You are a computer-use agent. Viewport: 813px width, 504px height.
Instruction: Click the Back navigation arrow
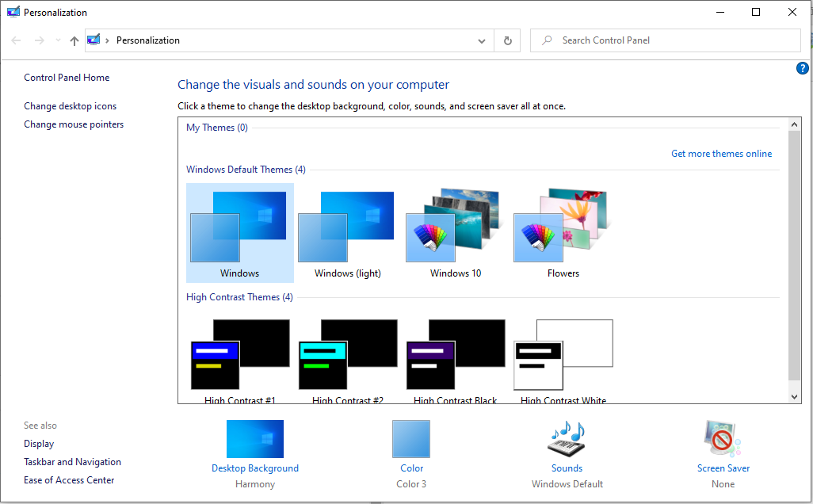coord(16,40)
